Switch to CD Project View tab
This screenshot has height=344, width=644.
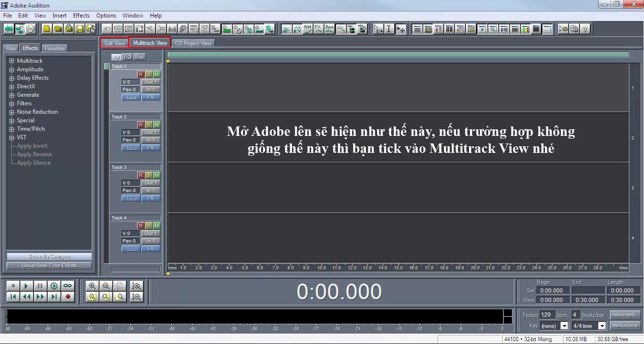pos(193,43)
